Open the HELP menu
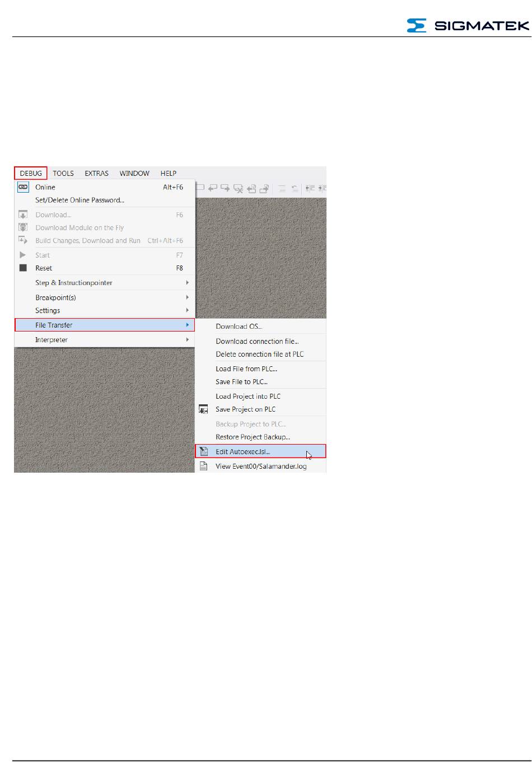This screenshot has height=779, width=532. (169, 173)
